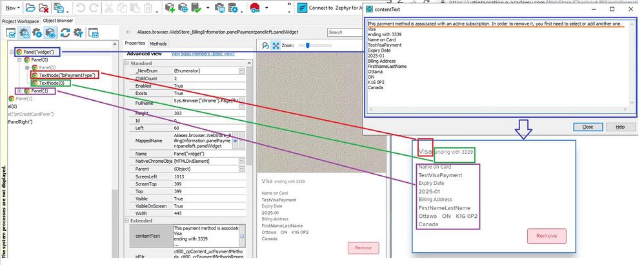This screenshot has height=265, width=644.
Task: Select the TextNode("lbPaymentType") tree item
Action: (67, 75)
